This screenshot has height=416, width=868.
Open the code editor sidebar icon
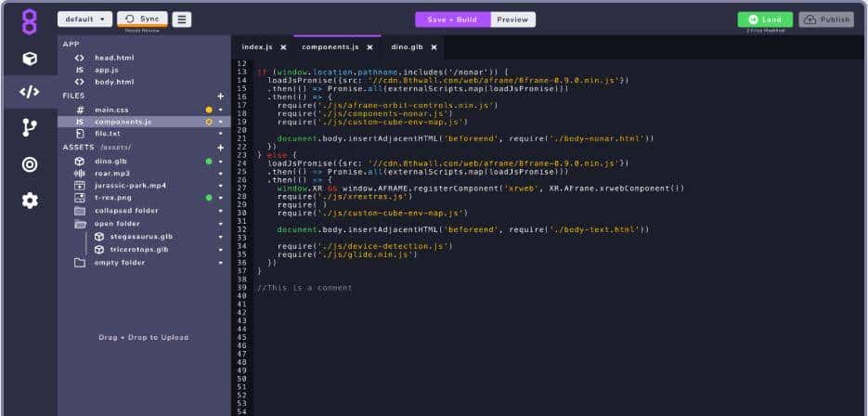[x=30, y=92]
